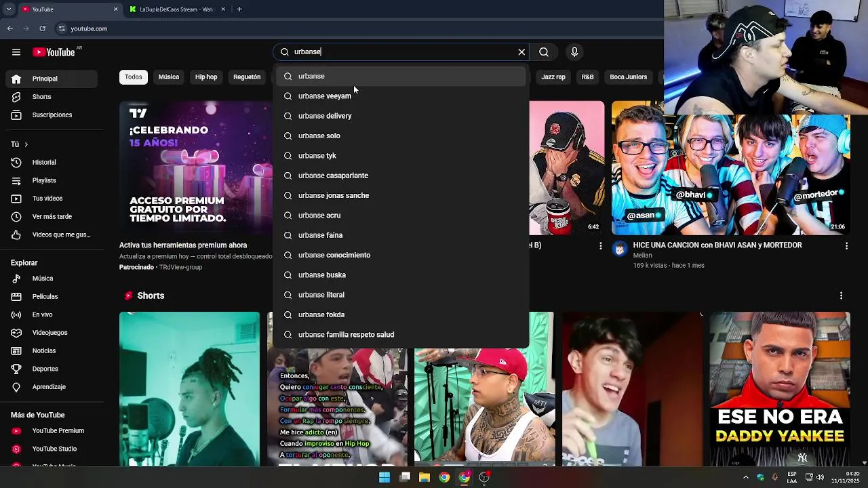Image resolution: width=868 pixels, height=488 pixels.
Task: Open the Melian song video thumbnail
Action: 730,167
